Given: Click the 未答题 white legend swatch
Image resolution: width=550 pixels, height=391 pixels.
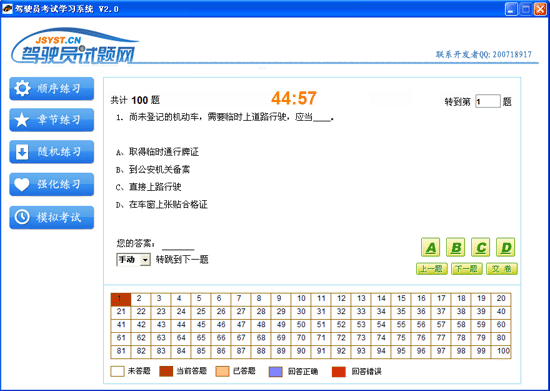Looking at the screenshot, I should tap(117, 371).
